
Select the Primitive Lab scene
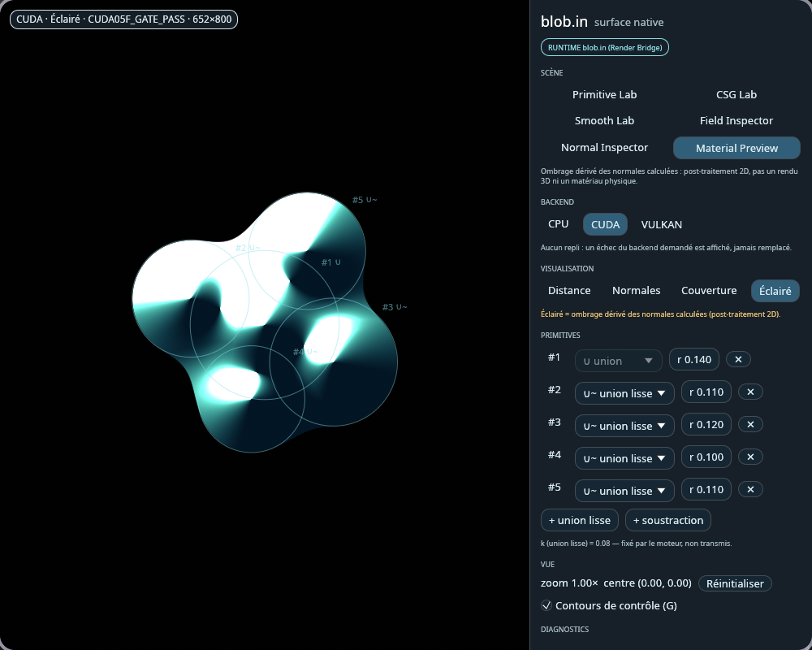coord(604,95)
